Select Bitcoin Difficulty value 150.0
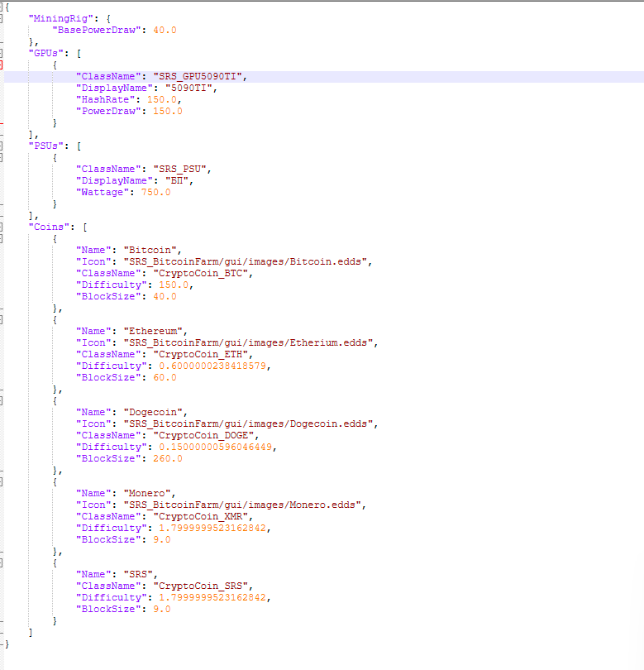The image size is (644, 670). 174,285
